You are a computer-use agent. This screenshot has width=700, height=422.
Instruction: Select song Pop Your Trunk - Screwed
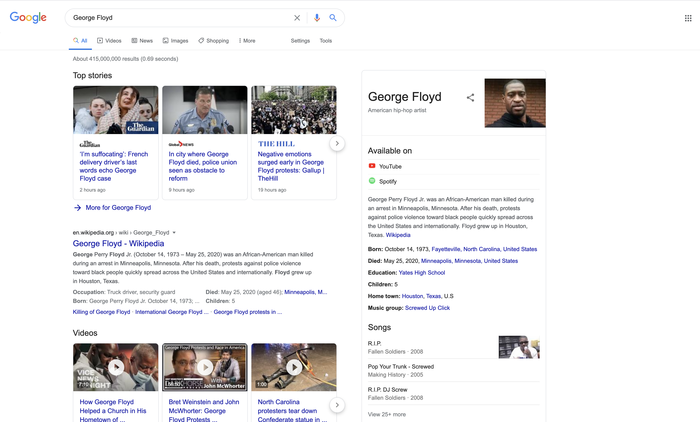[x=454, y=371]
